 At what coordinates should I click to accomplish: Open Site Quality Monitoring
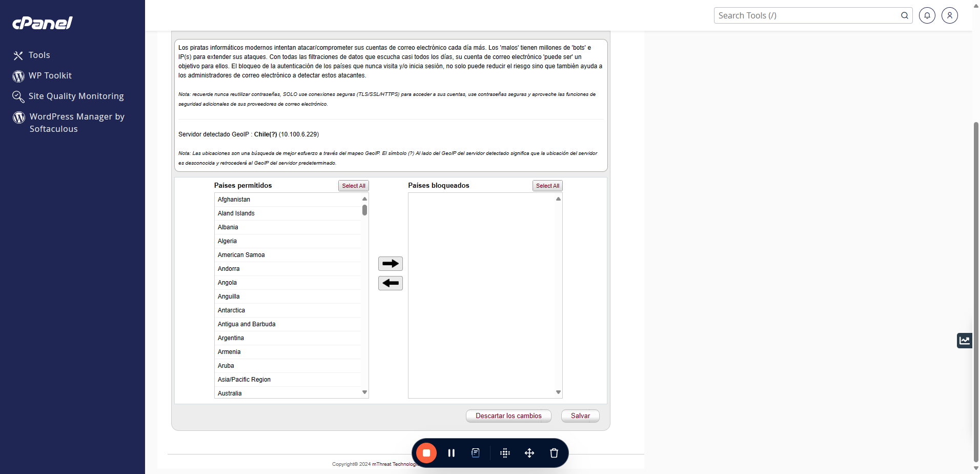tap(76, 96)
